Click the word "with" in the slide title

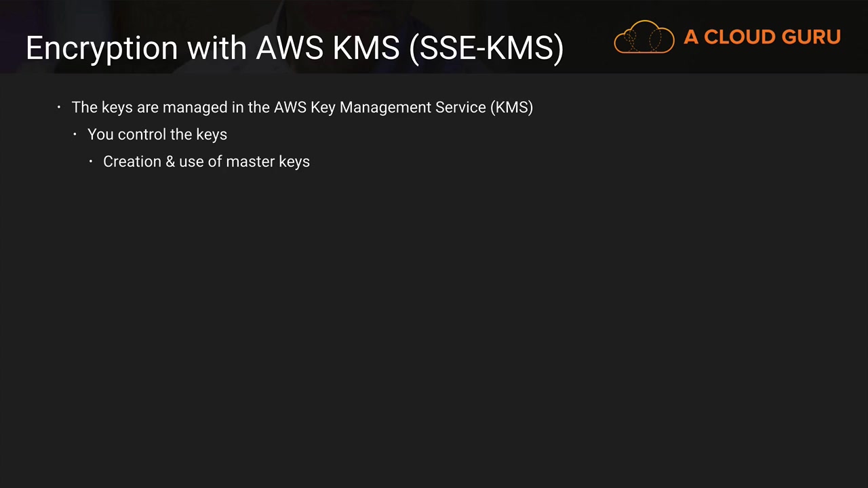coord(217,48)
